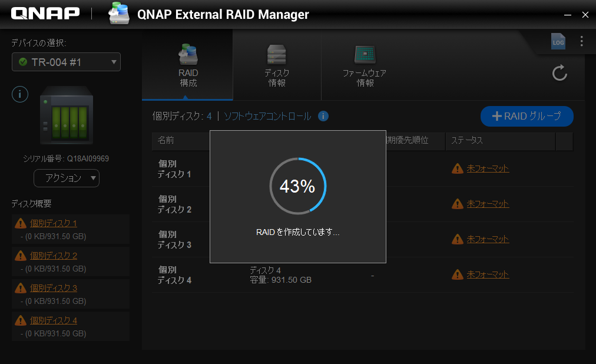Click the TR-004 device thumbnail image
This screenshot has width=596, height=364.
point(66,116)
